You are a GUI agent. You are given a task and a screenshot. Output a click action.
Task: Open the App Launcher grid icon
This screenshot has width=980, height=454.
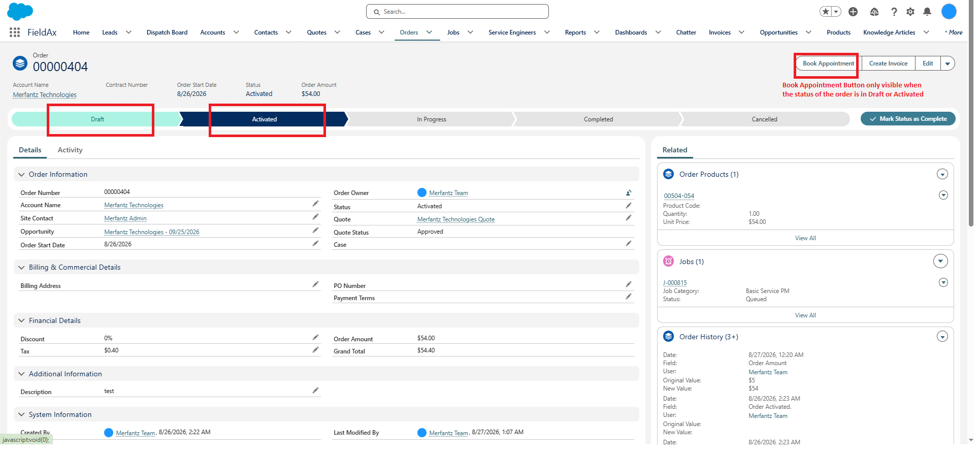point(15,33)
